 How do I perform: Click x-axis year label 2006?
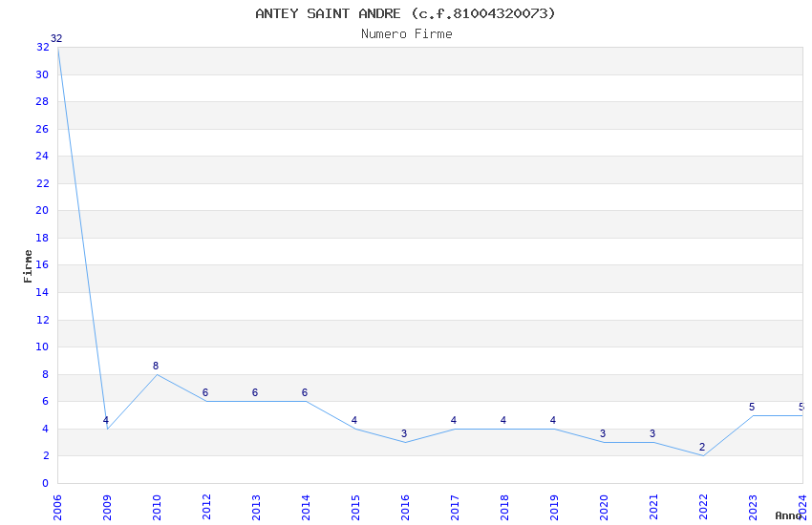[x=57, y=508]
